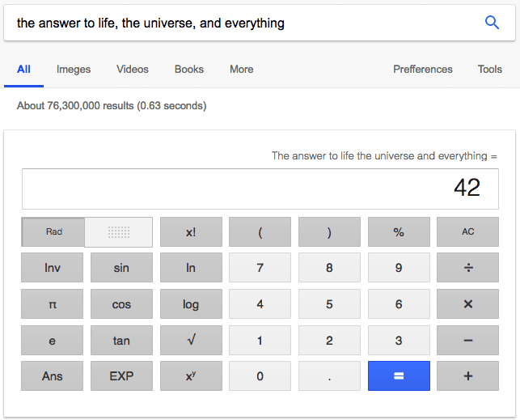Open the Tools search options
This screenshot has width=520, height=420.
[489, 70]
